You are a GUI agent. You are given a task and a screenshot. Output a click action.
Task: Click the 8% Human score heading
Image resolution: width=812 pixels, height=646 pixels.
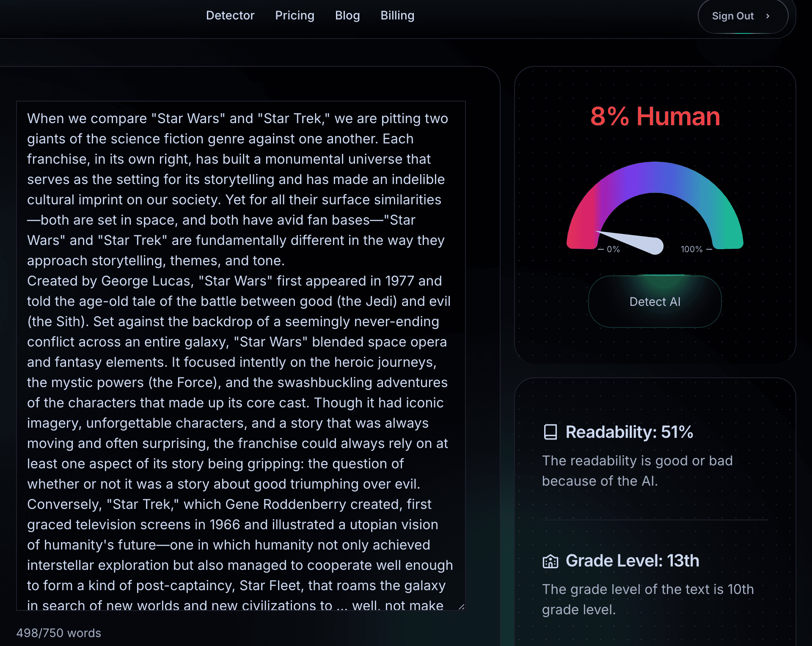655,116
